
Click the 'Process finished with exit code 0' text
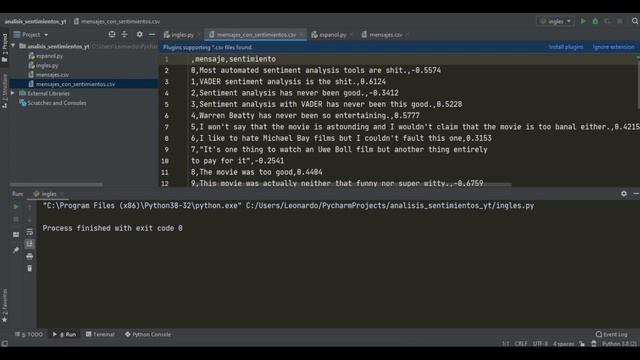(x=112, y=228)
